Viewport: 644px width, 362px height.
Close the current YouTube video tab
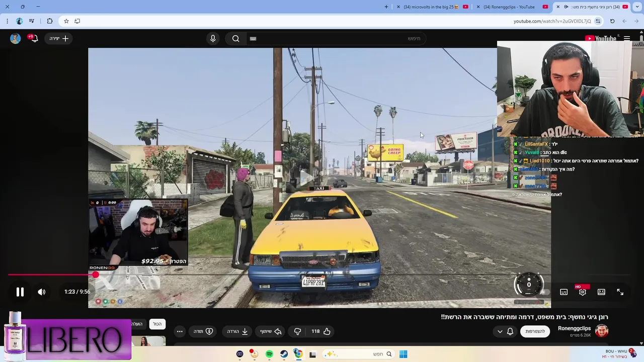558,7
